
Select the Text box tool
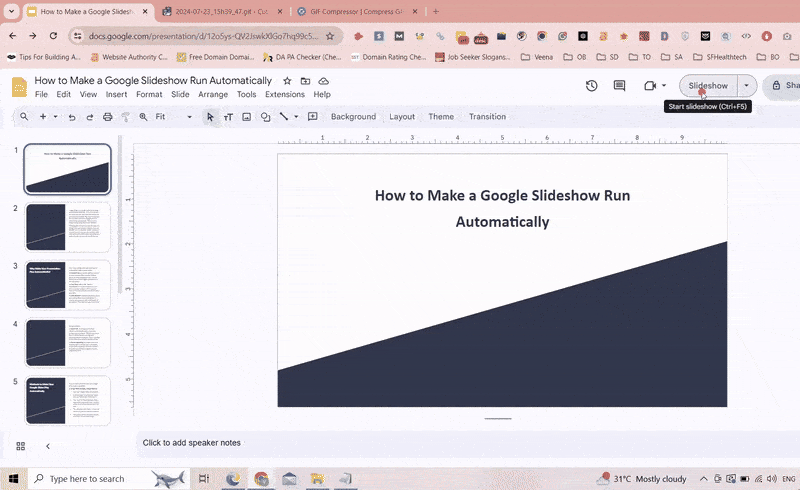pos(228,117)
